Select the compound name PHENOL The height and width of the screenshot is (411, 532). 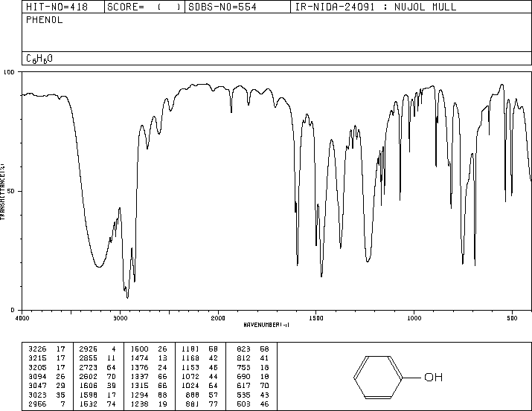45,20
